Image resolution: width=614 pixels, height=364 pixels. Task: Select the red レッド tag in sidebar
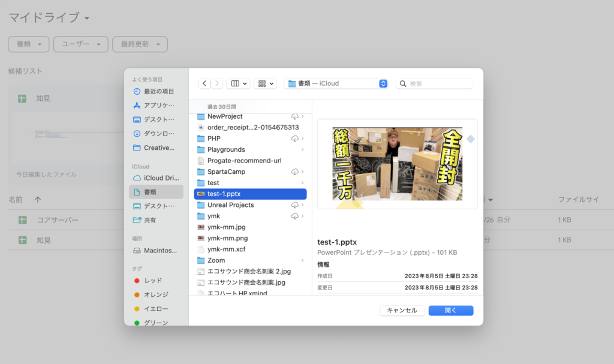click(152, 281)
